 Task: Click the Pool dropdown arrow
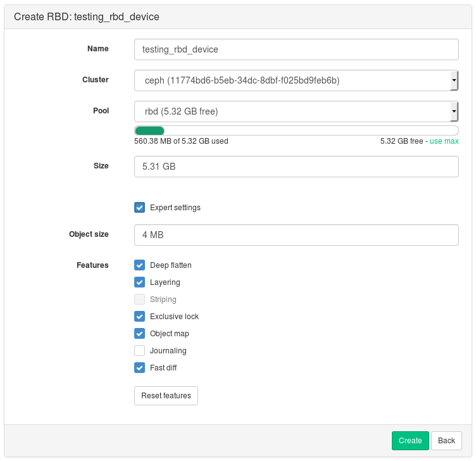(x=454, y=111)
